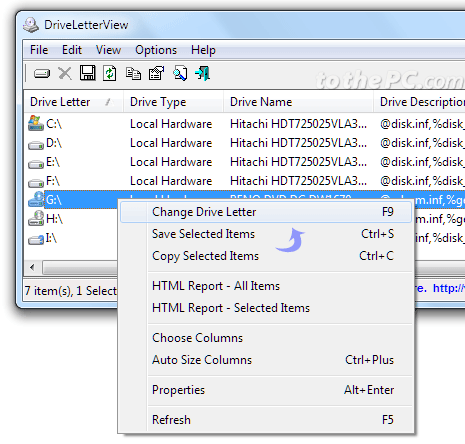Select HTML Report - Selected Items
The width and height of the screenshot is (465, 444).
(266, 308)
